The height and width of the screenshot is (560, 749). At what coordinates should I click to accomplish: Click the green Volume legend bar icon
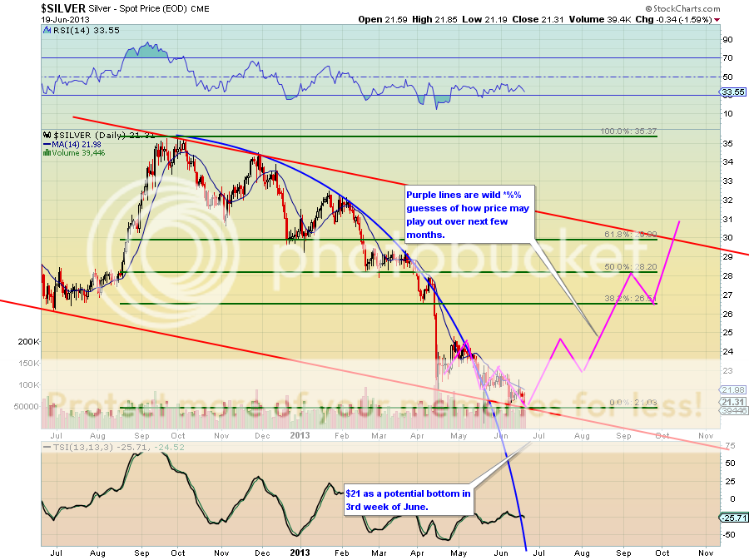47,152
